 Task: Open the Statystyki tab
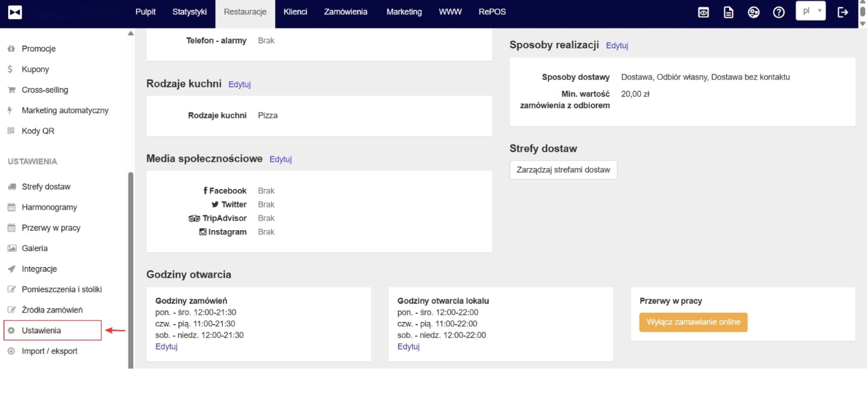(189, 12)
